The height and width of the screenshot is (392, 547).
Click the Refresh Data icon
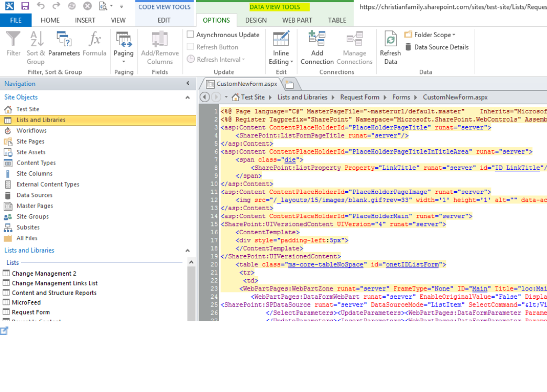point(390,40)
